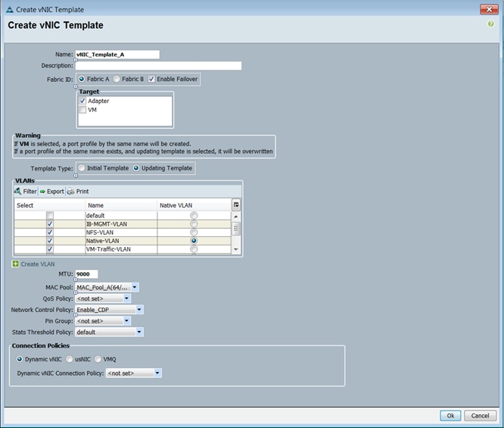
Task: Uncheck the NFS-VLAN select box
Action: [x=50, y=233]
